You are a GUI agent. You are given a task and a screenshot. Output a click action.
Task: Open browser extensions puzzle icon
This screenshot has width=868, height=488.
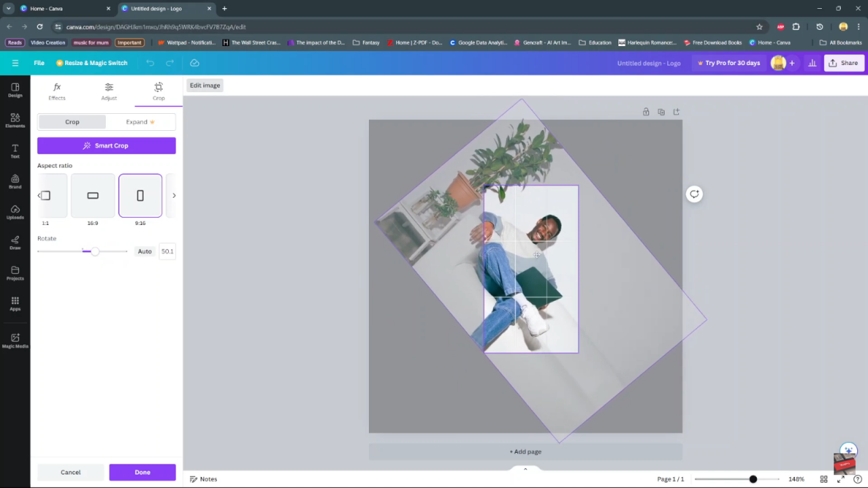(x=796, y=26)
